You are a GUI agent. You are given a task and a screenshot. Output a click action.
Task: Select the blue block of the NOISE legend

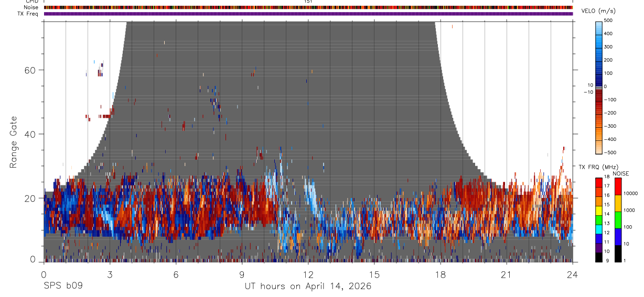click(x=618, y=237)
